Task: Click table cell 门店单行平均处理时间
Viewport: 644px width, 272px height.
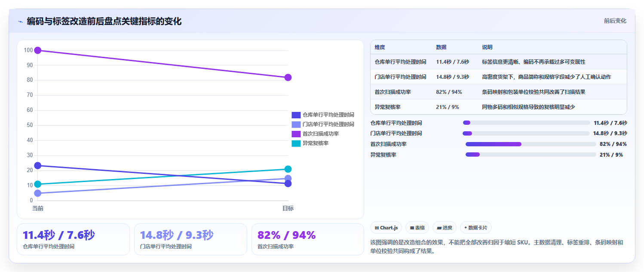Action: pos(401,77)
